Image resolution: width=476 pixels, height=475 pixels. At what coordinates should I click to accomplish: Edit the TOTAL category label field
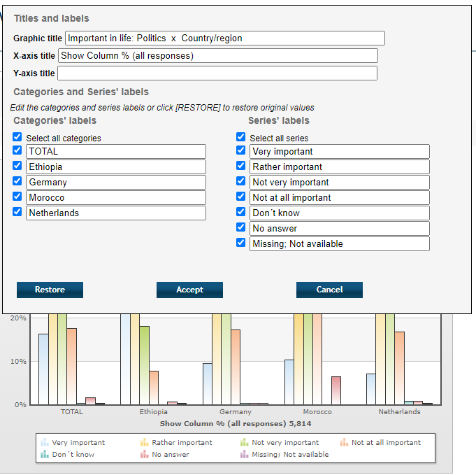click(x=116, y=151)
